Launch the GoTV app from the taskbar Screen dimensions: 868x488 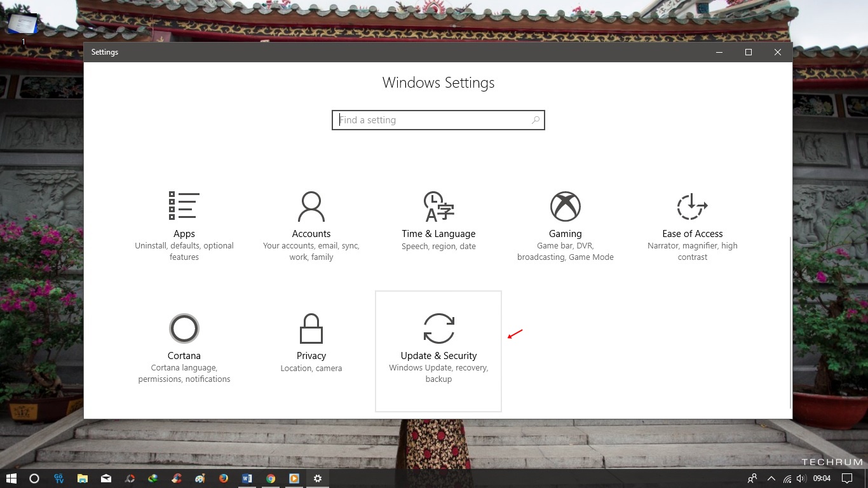coord(58,478)
